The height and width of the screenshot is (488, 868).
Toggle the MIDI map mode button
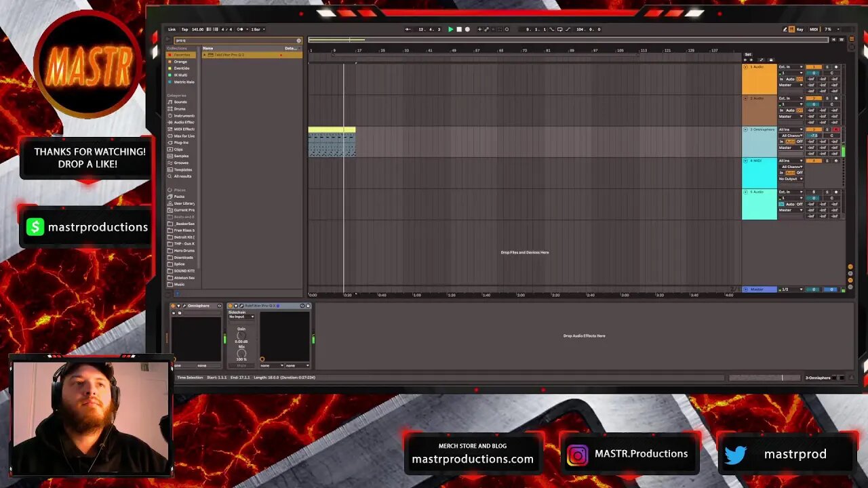click(814, 29)
